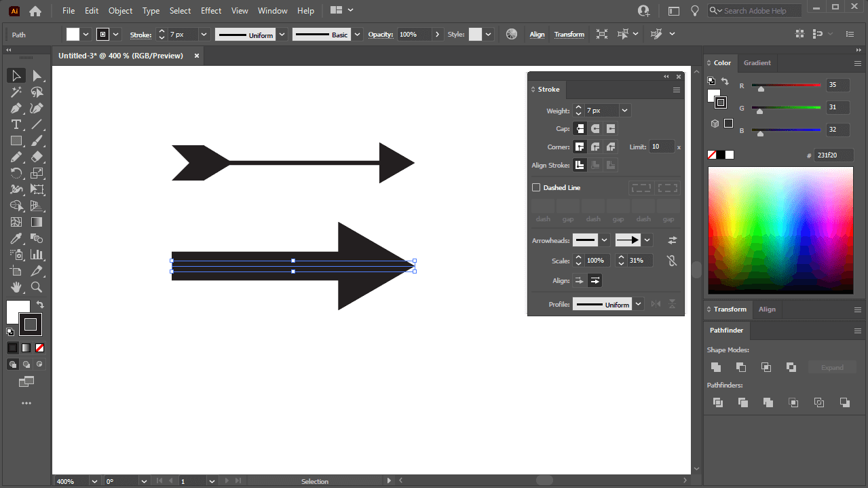Select the Zoom tool
The height and width of the screenshot is (488, 868).
coord(37,287)
